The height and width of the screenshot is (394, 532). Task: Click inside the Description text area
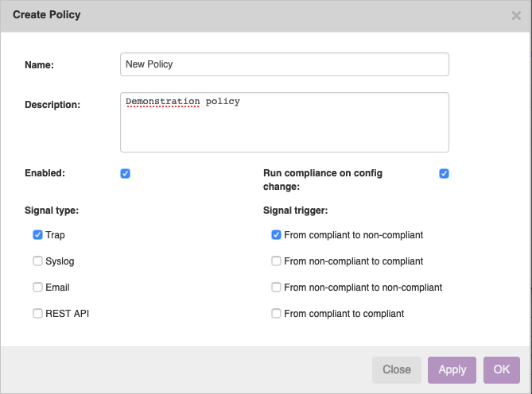click(285, 122)
